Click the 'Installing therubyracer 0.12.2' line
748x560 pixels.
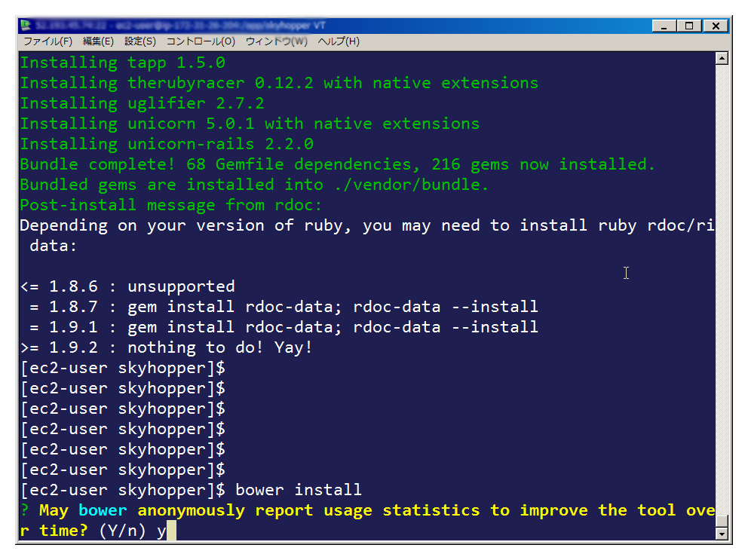(x=279, y=83)
